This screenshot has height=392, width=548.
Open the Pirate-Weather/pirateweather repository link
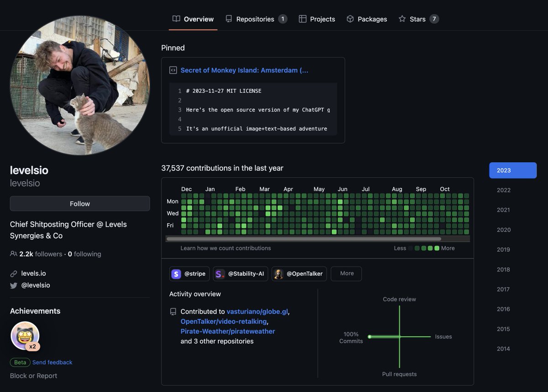[x=228, y=331]
